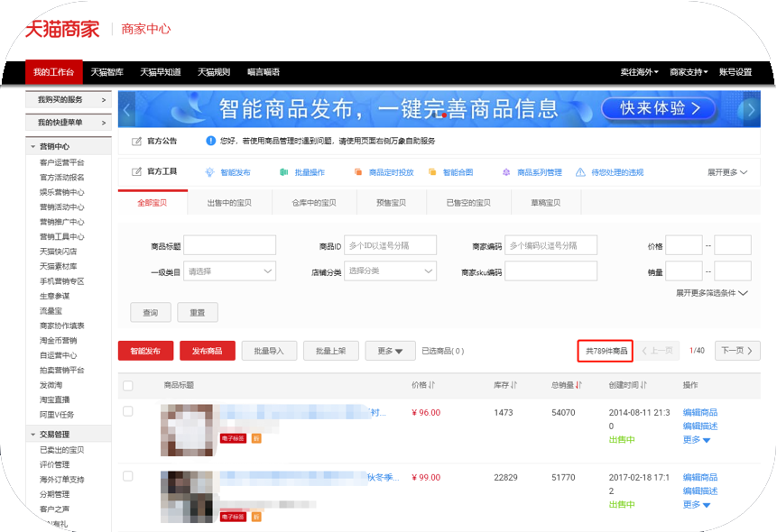
Task: Select 我的工作台 in top navigation
Action: [x=54, y=72]
